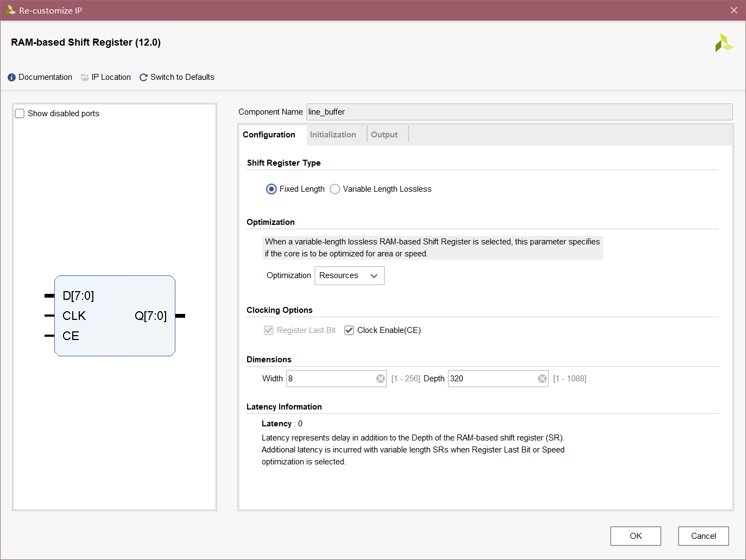746x560 pixels.
Task: Toggle the Register Last Bit checkbox
Action: (269, 330)
